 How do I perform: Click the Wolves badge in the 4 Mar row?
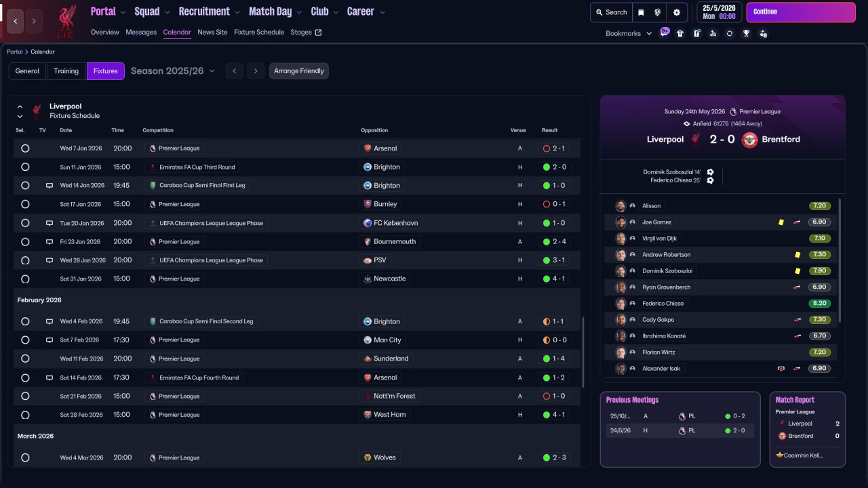[x=368, y=457]
